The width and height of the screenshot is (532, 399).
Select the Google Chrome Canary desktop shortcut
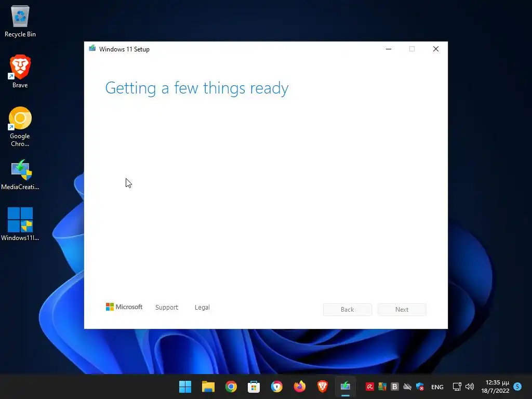pos(20,127)
